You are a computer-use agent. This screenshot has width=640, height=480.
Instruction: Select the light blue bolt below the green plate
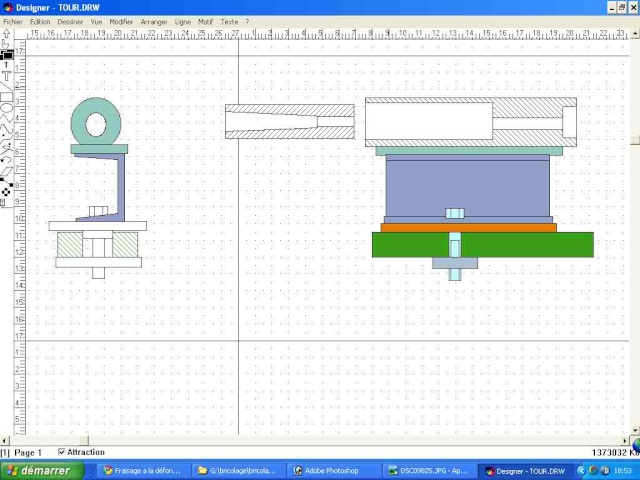tap(455, 275)
